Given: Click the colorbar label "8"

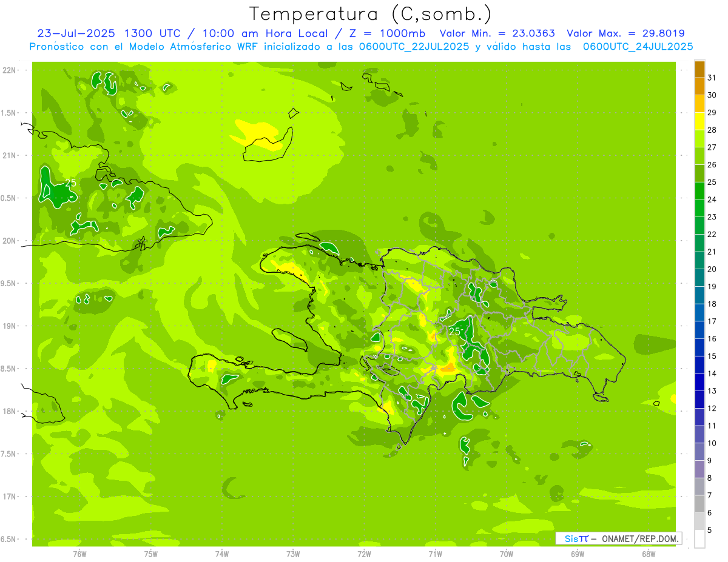Looking at the screenshot, I should pos(710,478).
